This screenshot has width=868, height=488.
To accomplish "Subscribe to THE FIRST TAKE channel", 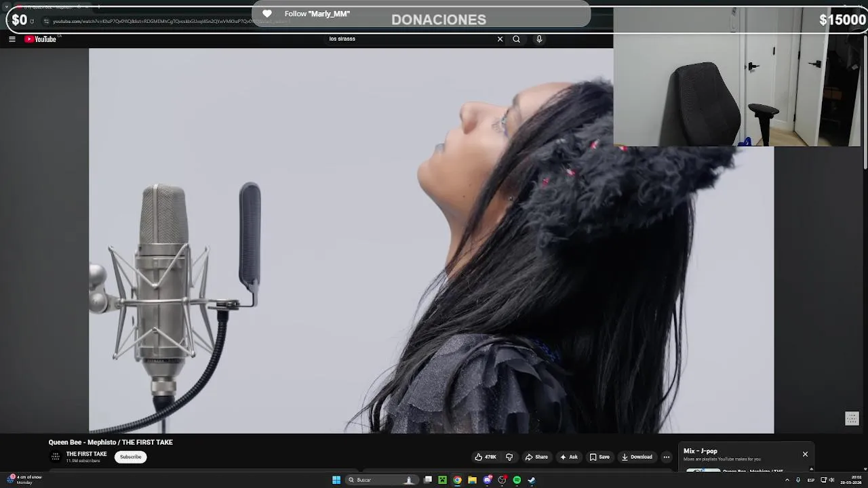I will click(x=131, y=457).
